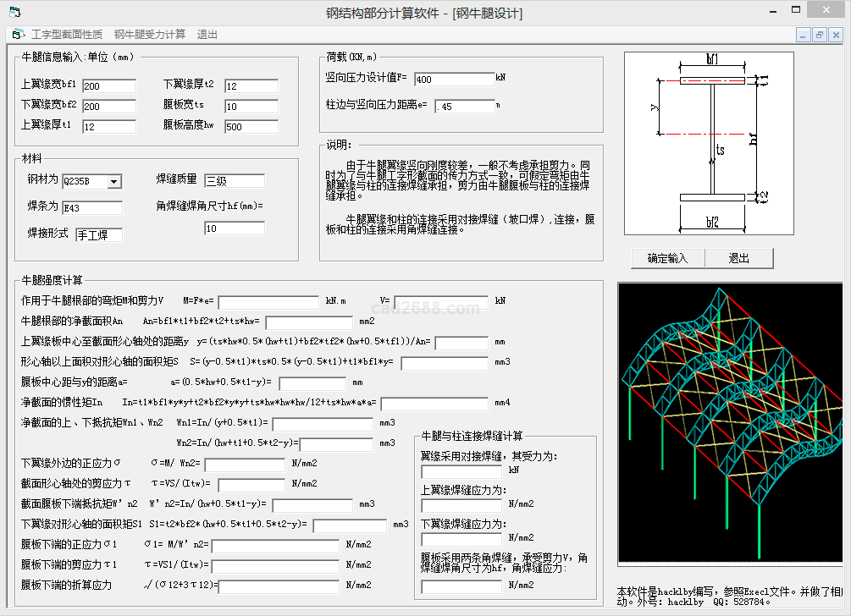
Task: Close the inner 钢牛腿设计 child window
Action: [x=835, y=35]
